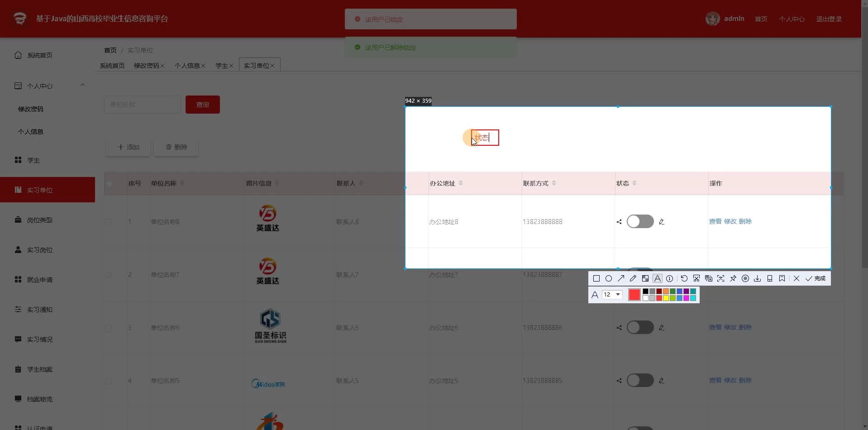Click the OCR text recognition icon
The image size is (868, 430).
721,278
